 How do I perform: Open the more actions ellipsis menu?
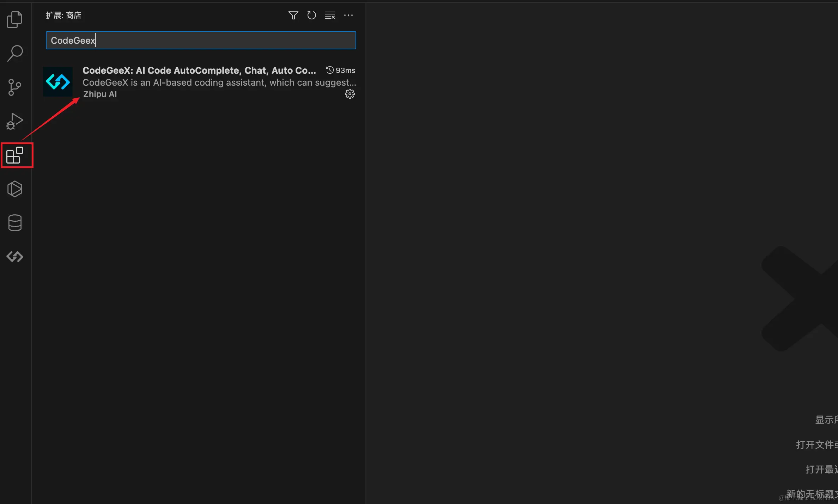coord(348,15)
